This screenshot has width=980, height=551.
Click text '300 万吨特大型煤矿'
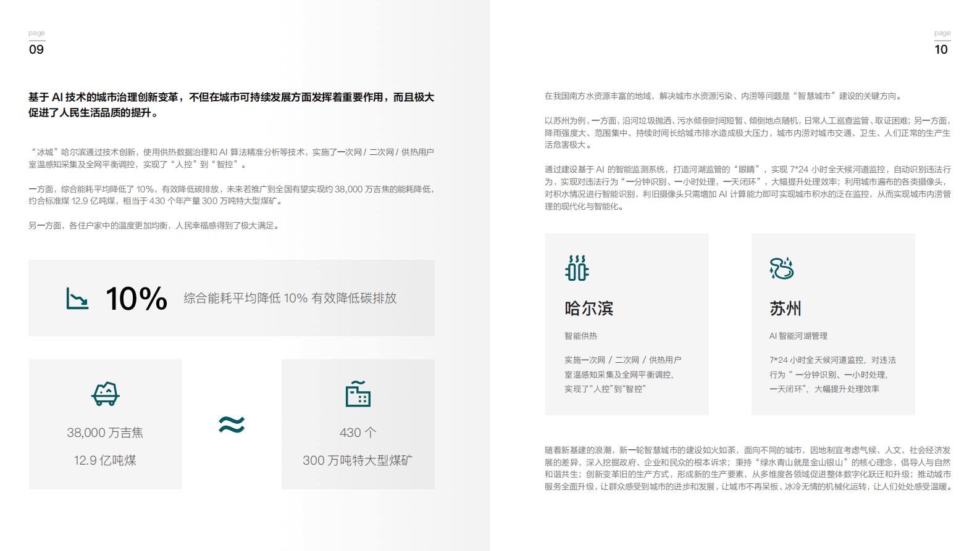coord(358,460)
